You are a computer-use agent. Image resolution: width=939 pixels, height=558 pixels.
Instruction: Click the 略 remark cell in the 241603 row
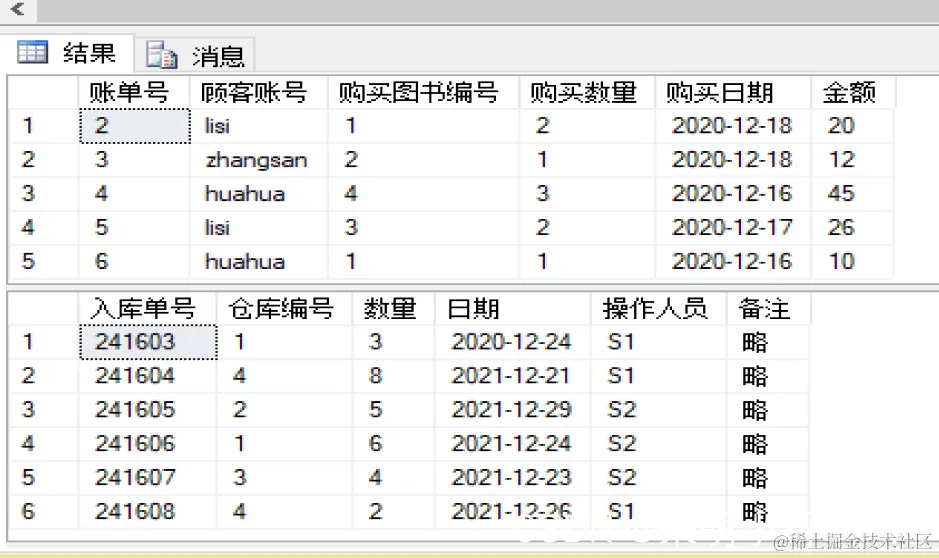pyautogui.click(x=768, y=342)
